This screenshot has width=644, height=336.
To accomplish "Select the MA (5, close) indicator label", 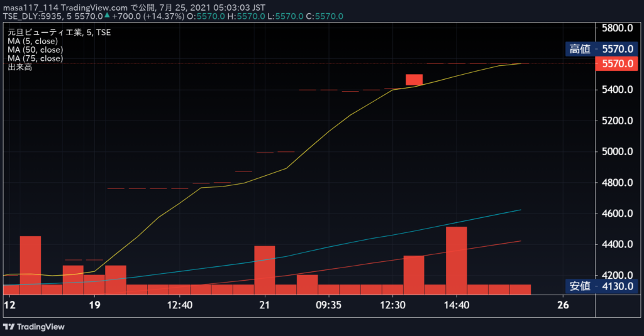I will pos(33,41).
